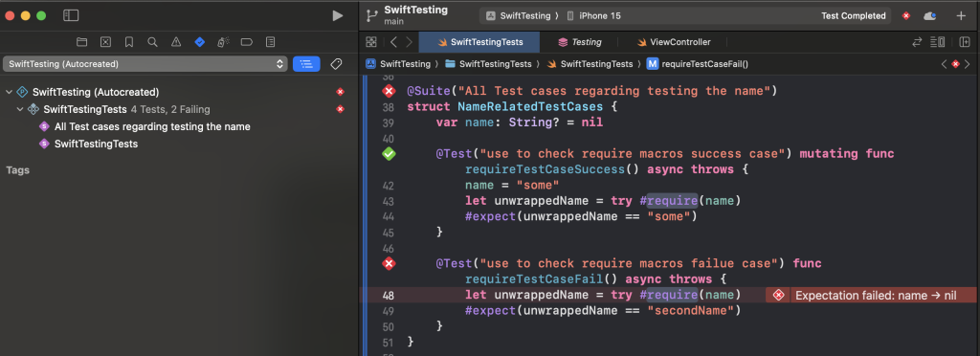
Task: Open the Breakpoint navigator icon
Action: [247, 42]
